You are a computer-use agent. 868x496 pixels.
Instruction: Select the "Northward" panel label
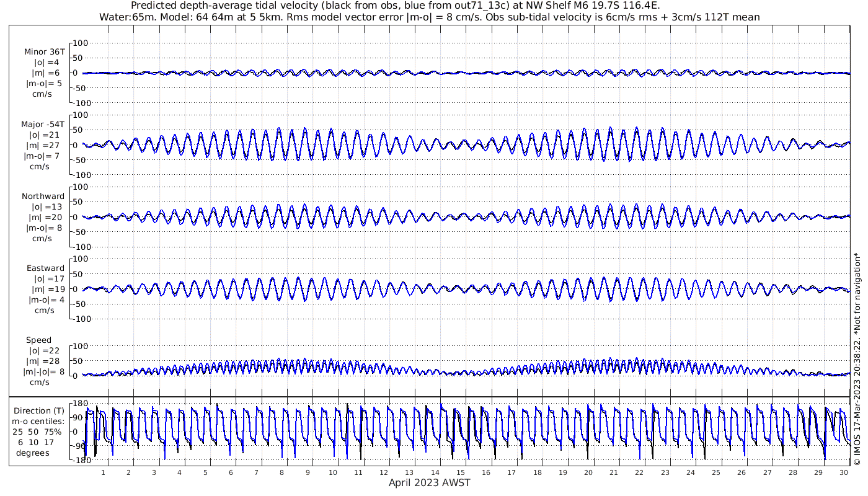point(43,196)
